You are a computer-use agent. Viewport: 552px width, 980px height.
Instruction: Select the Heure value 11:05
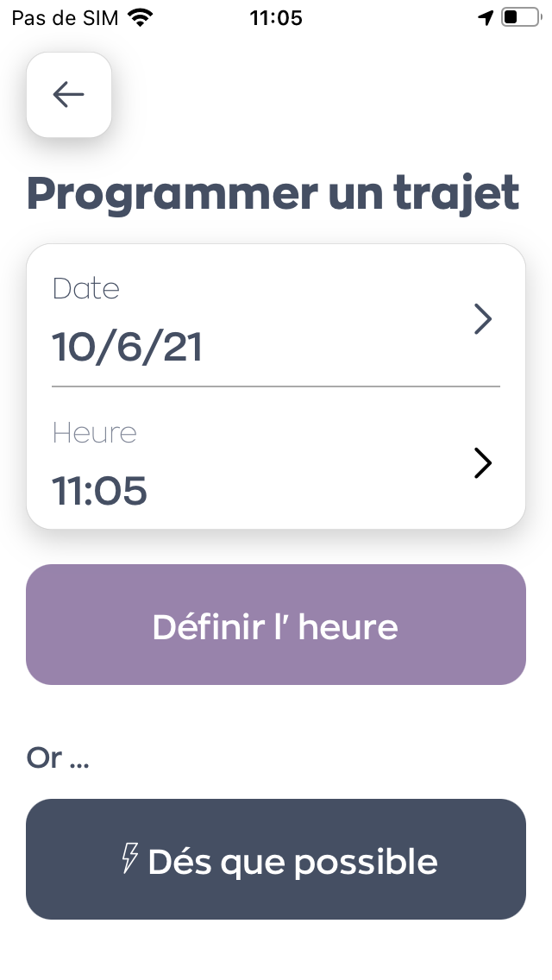(99, 491)
